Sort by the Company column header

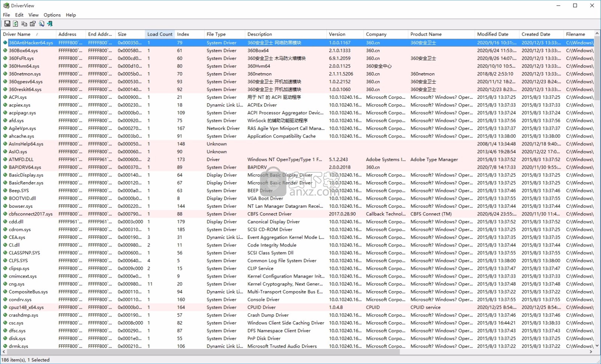point(386,34)
